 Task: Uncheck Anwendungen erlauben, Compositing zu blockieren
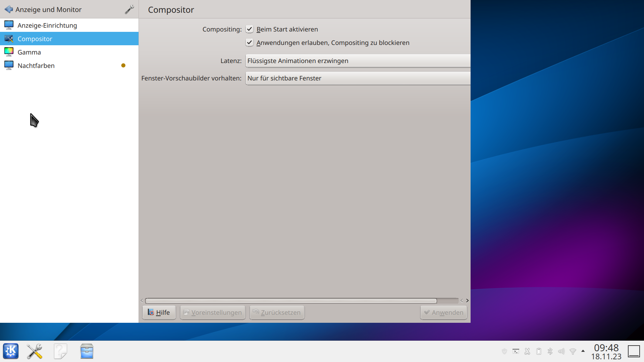(250, 43)
